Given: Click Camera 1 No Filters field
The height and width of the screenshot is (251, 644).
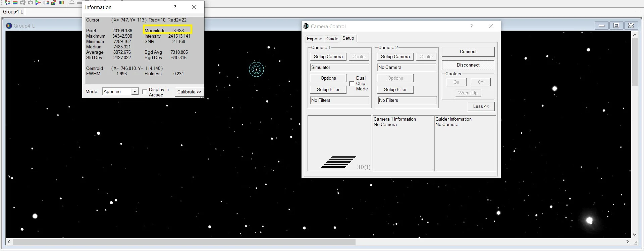Looking at the screenshot, I should pyautogui.click(x=339, y=100).
